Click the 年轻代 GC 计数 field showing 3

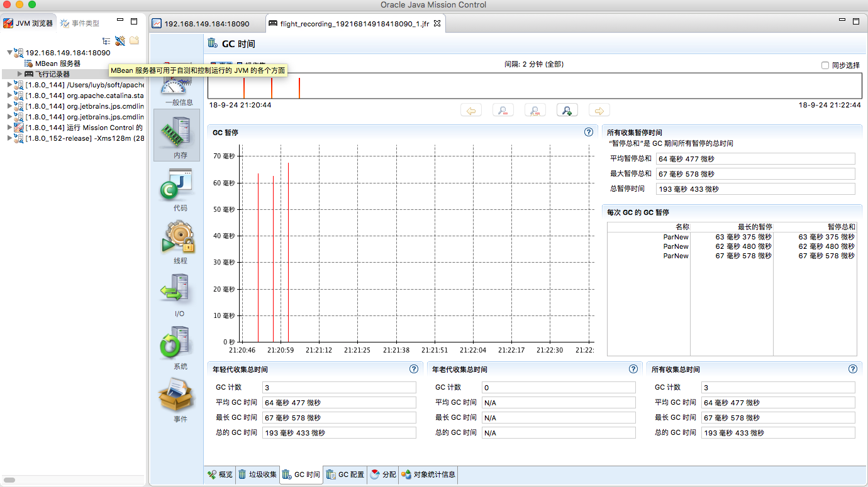pos(339,387)
